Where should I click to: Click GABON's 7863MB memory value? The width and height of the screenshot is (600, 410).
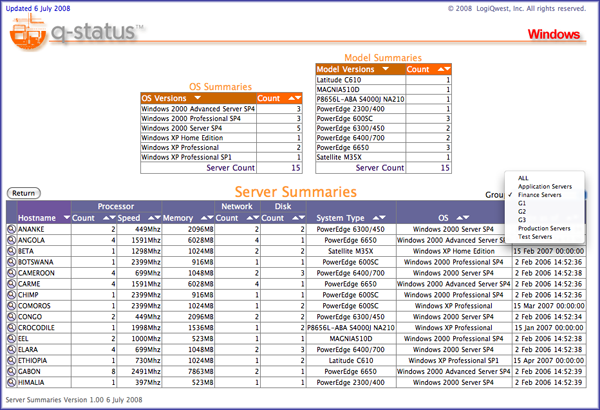click(x=201, y=371)
